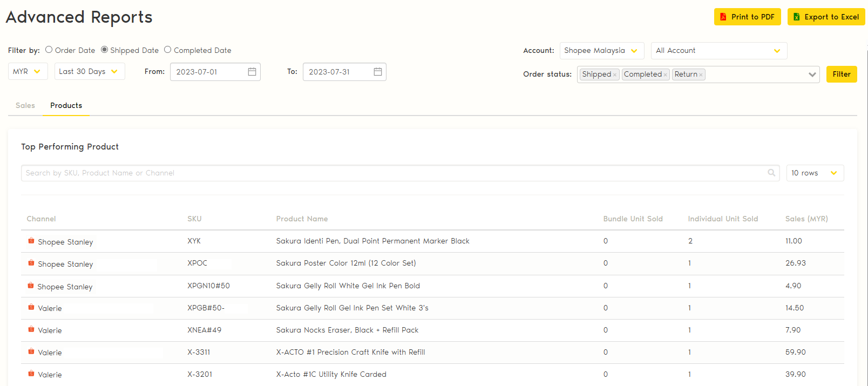The image size is (868, 386).
Task: Remove the Completed status tag
Action: tap(665, 75)
